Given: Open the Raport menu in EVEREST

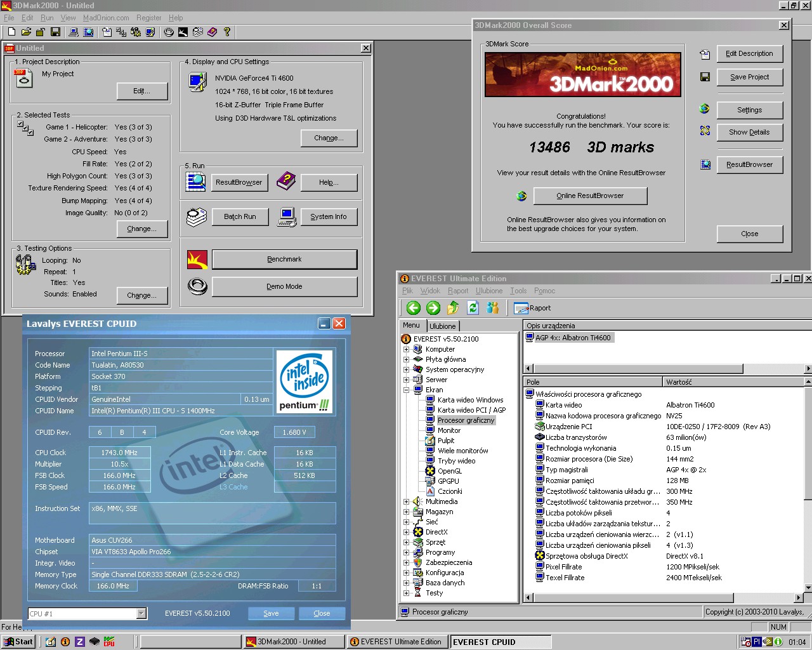Looking at the screenshot, I should point(458,291).
